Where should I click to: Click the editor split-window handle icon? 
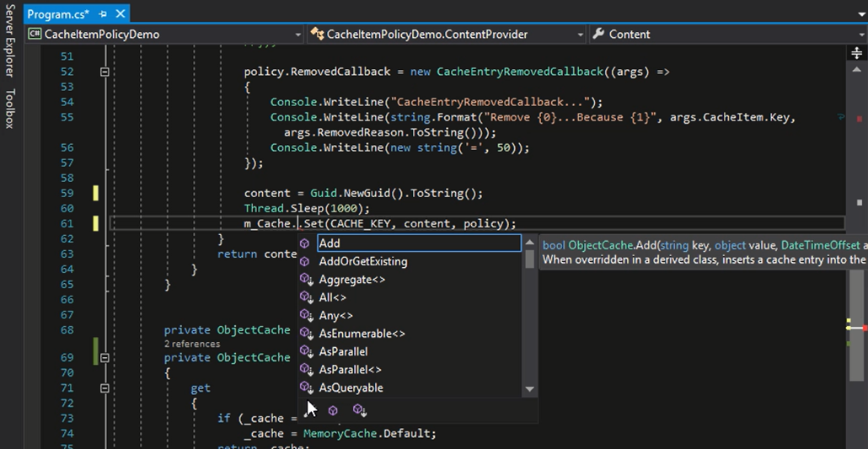[856, 53]
